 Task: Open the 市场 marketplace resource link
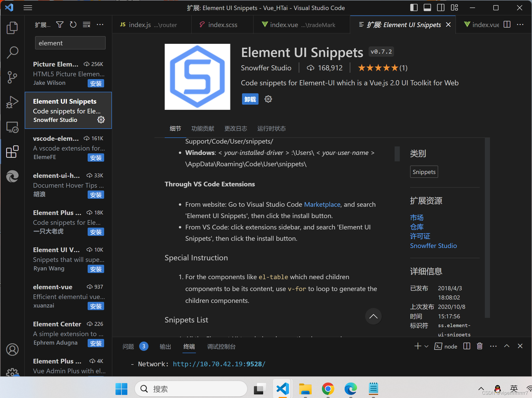click(x=417, y=218)
